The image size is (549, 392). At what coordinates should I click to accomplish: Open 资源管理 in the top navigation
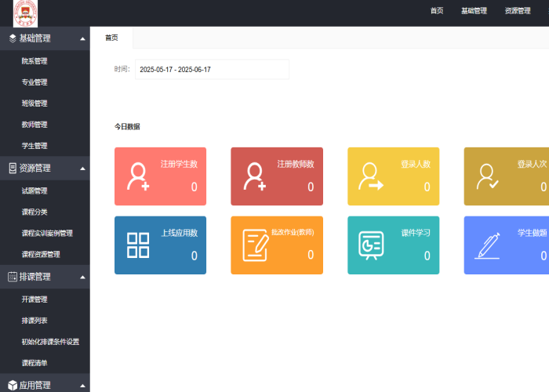[x=518, y=11]
